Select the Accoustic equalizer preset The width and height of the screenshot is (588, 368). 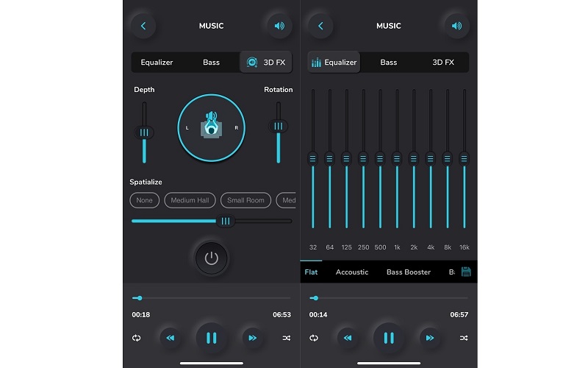352,272
